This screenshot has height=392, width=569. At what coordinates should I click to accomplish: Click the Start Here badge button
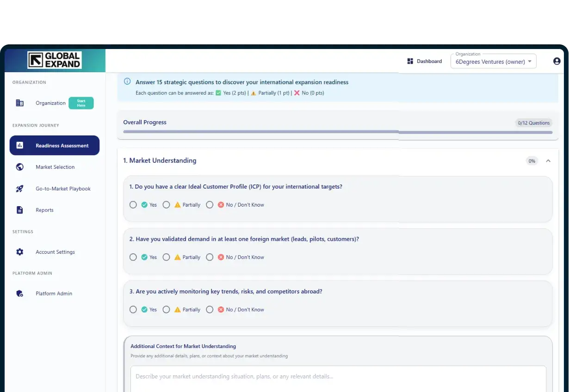pos(81,103)
